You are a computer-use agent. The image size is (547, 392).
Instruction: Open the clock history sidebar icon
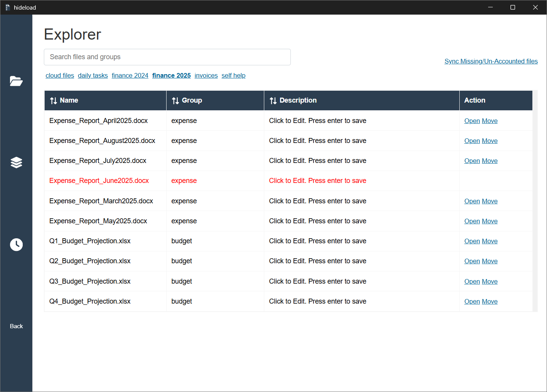click(x=16, y=244)
